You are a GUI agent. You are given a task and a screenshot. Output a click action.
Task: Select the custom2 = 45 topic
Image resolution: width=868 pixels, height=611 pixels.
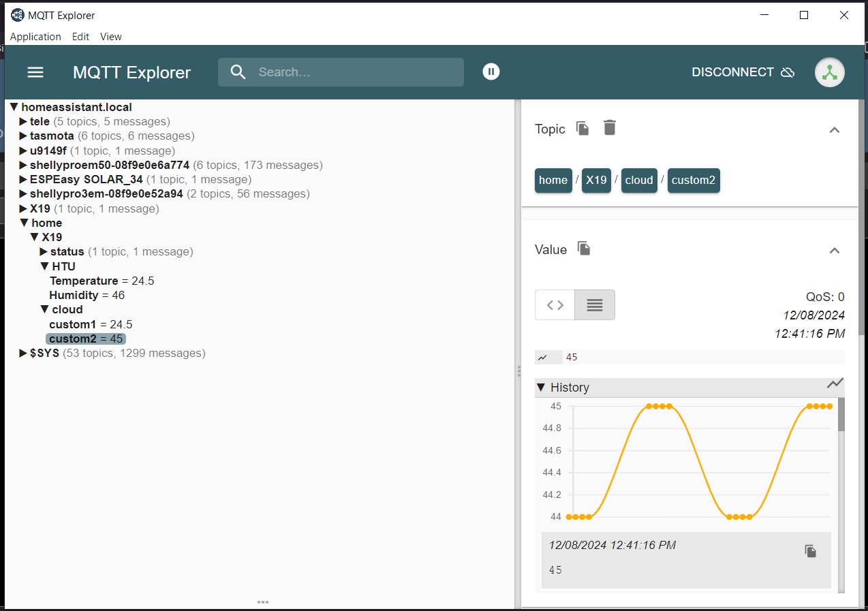86,339
